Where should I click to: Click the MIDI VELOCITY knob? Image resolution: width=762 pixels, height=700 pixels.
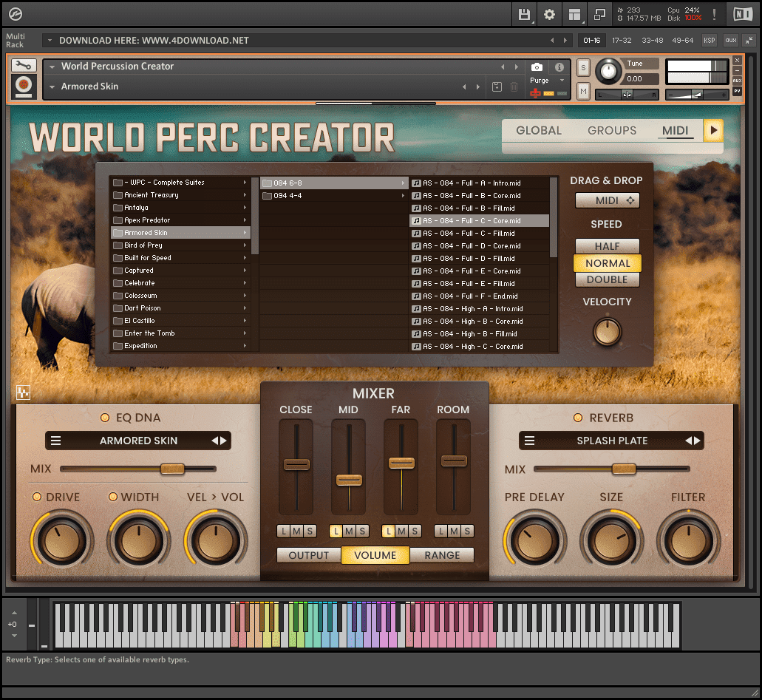tap(607, 332)
